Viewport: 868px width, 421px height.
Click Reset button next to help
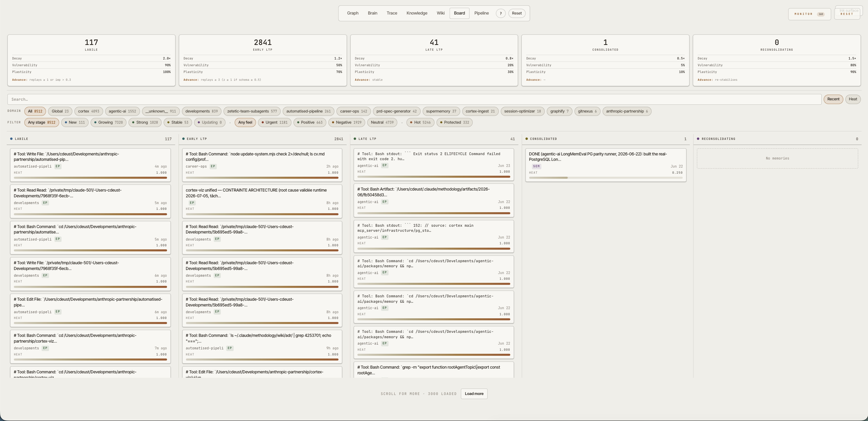[517, 14]
